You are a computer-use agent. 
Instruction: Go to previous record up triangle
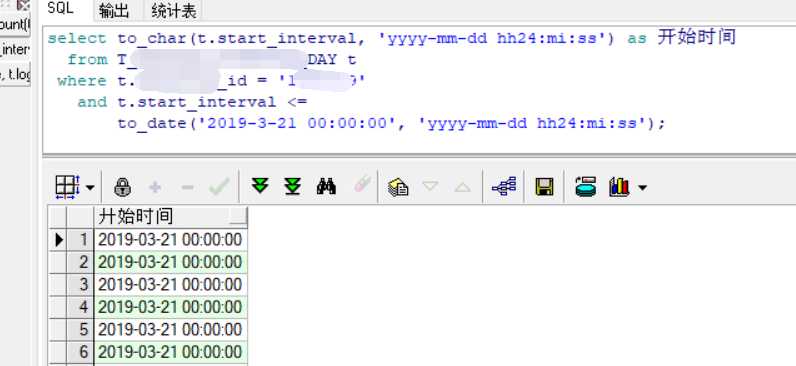click(462, 187)
